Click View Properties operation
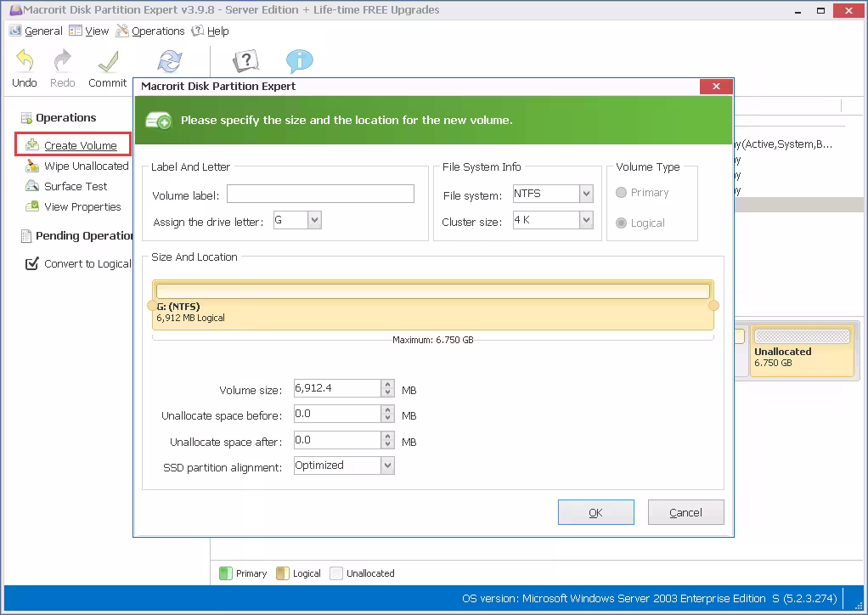868x615 pixels. click(82, 207)
